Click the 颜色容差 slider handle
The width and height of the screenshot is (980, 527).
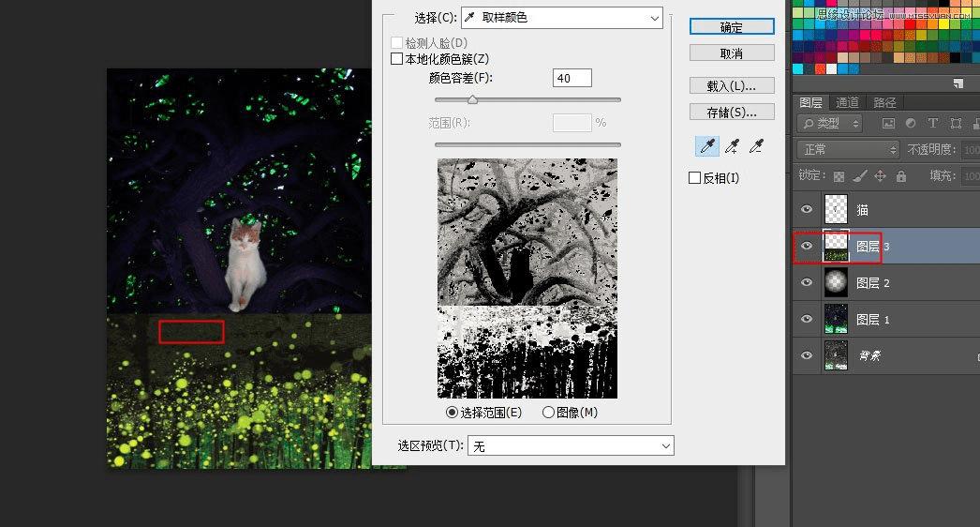pyautogui.click(x=472, y=99)
